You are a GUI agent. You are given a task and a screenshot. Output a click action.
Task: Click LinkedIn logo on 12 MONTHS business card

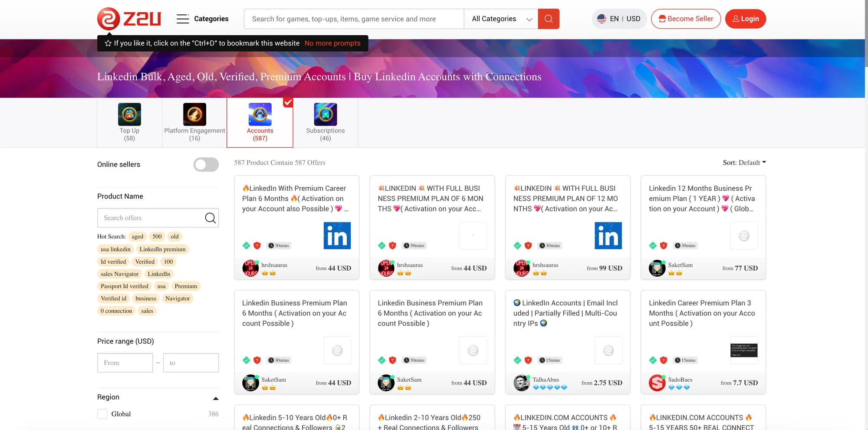[608, 235]
